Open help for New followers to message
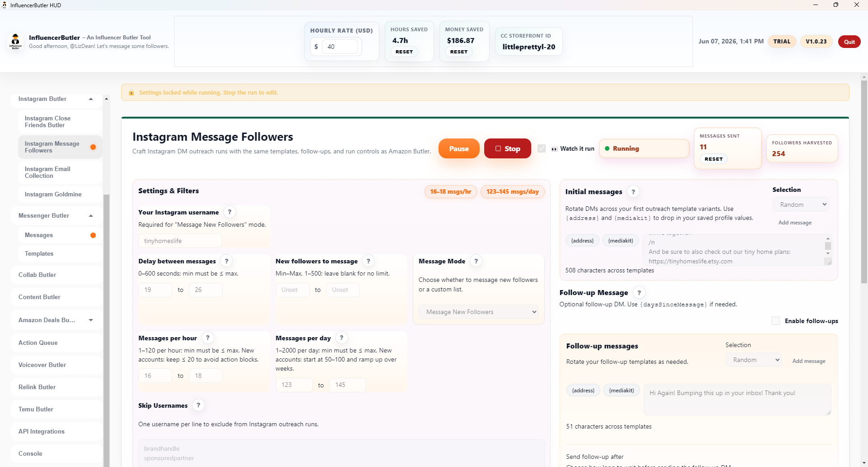 click(x=368, y=261)
